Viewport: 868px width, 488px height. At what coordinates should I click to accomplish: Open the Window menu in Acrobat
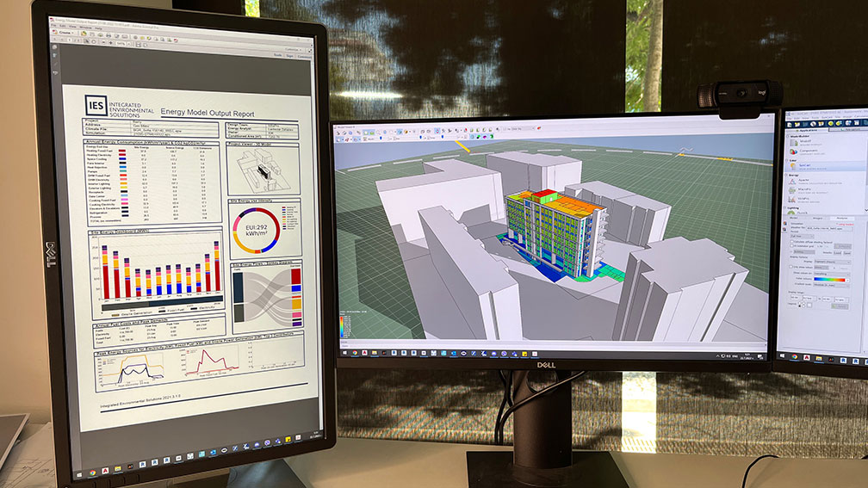[x=85, y=28]
